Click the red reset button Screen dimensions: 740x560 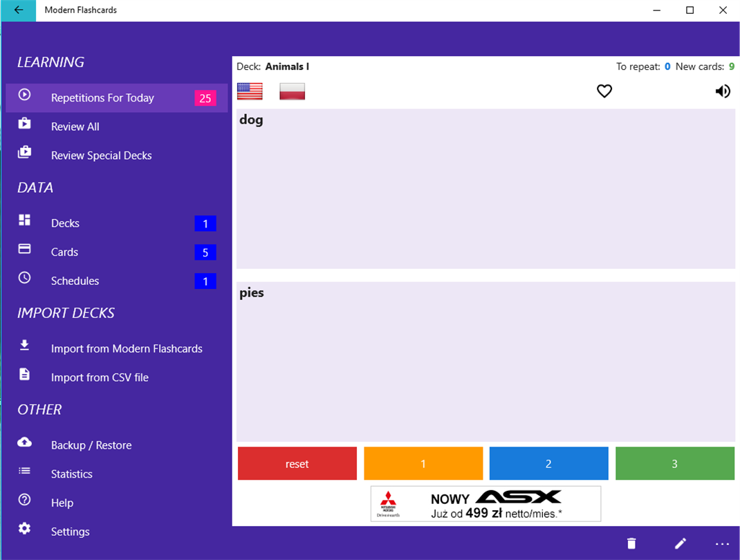pos(297,463)
